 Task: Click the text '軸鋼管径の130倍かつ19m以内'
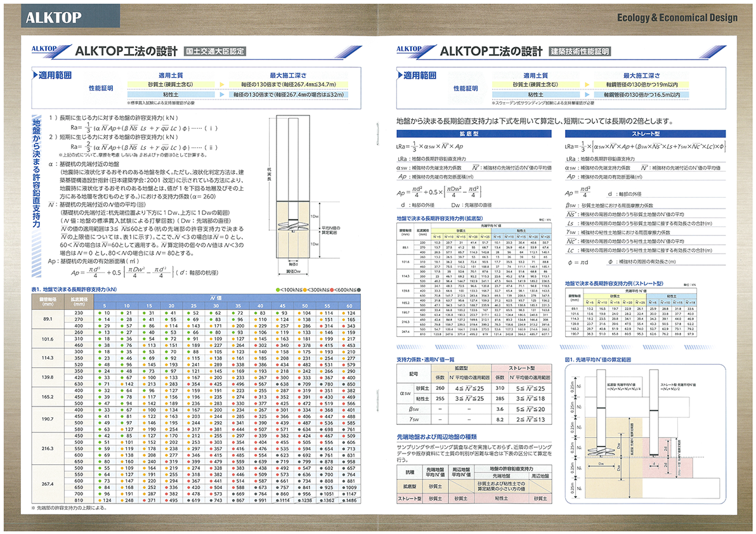pyautogui.click(x=642, y=84)
